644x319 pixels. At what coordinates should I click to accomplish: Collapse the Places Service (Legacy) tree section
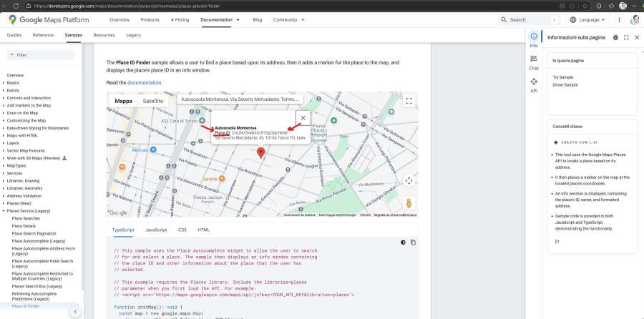tap(4, 211)
